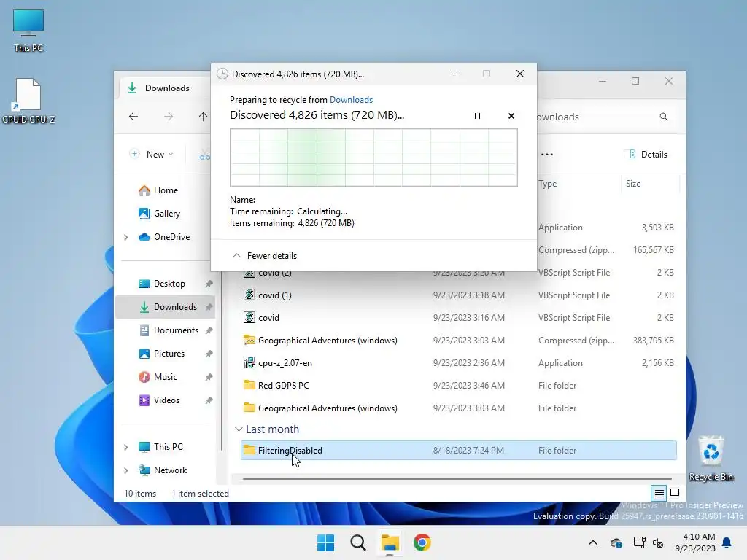The width and height of the screenshot is (747, 560).
Task: Select Home in navigation pane
Action: coord(166,190)
